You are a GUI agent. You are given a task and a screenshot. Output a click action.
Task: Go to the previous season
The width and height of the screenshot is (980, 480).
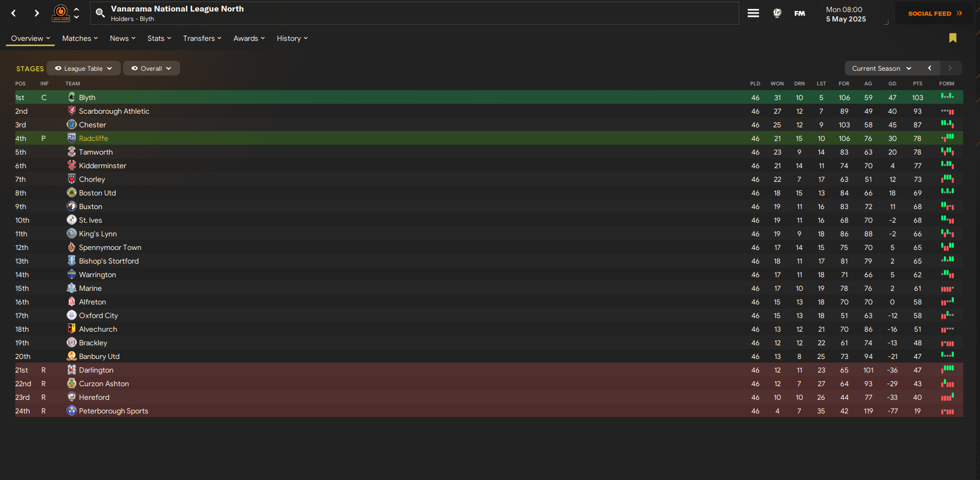click(x=930, y=68)
